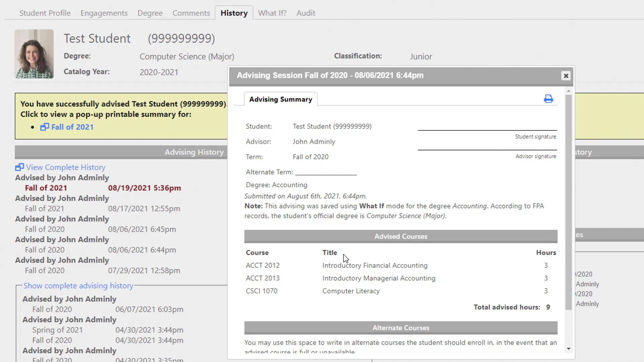644x362 pixels.
Task: Open the Fall of 2021 printable summary link
Action: point(72,127)
